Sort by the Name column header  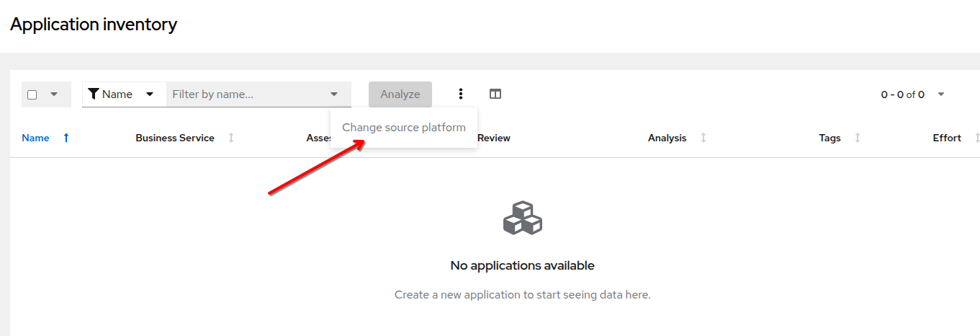[35, 138]
